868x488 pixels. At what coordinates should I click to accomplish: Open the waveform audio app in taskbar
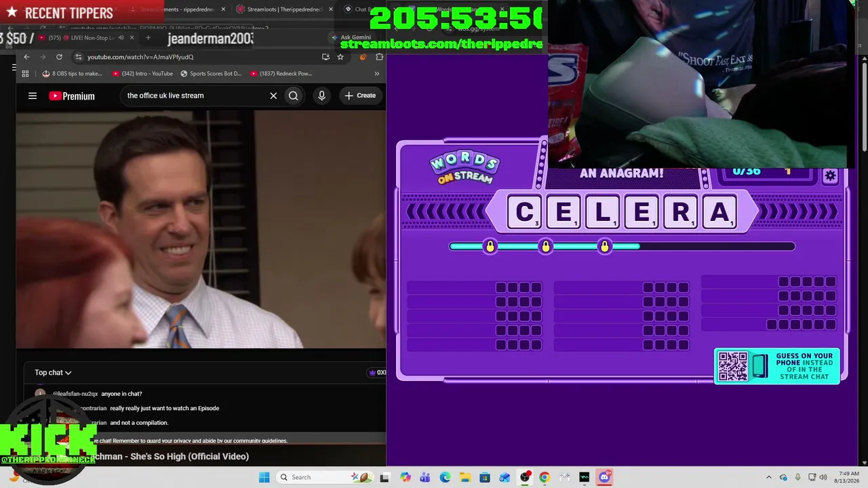(585, 477)
